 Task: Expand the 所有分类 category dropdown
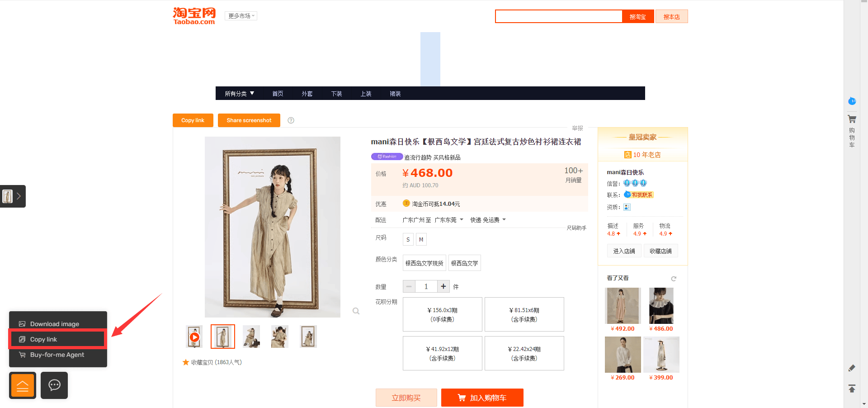(240, 94)
